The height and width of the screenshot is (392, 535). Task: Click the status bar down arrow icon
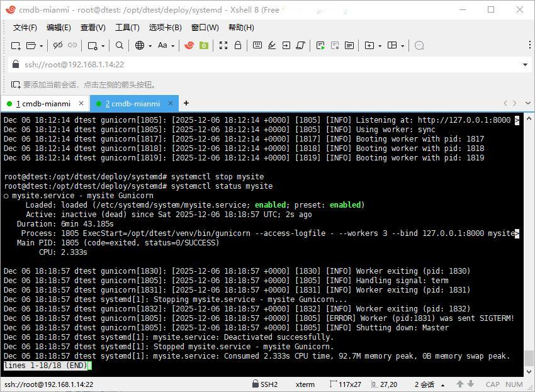[x=471, y=384]
